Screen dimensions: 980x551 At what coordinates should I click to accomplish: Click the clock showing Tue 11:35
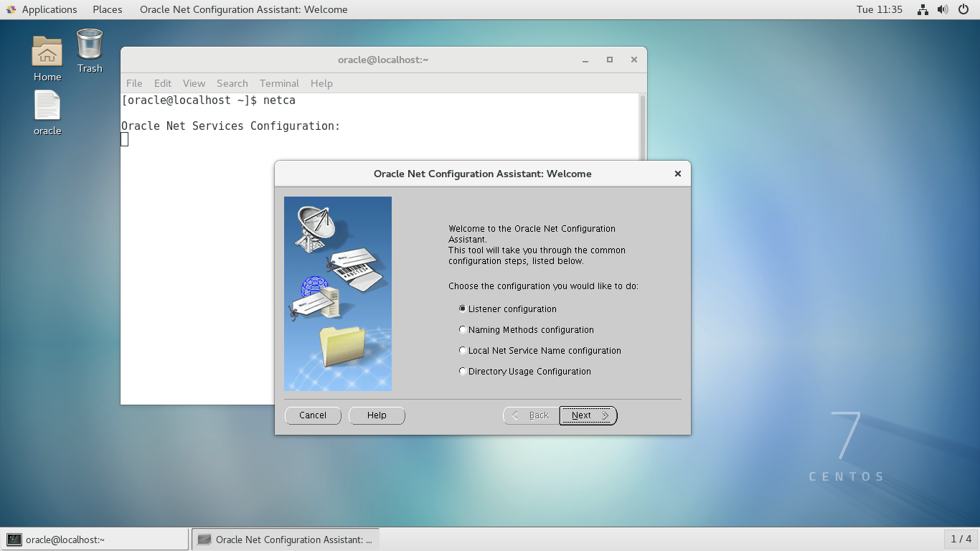[x=878, y=9]
